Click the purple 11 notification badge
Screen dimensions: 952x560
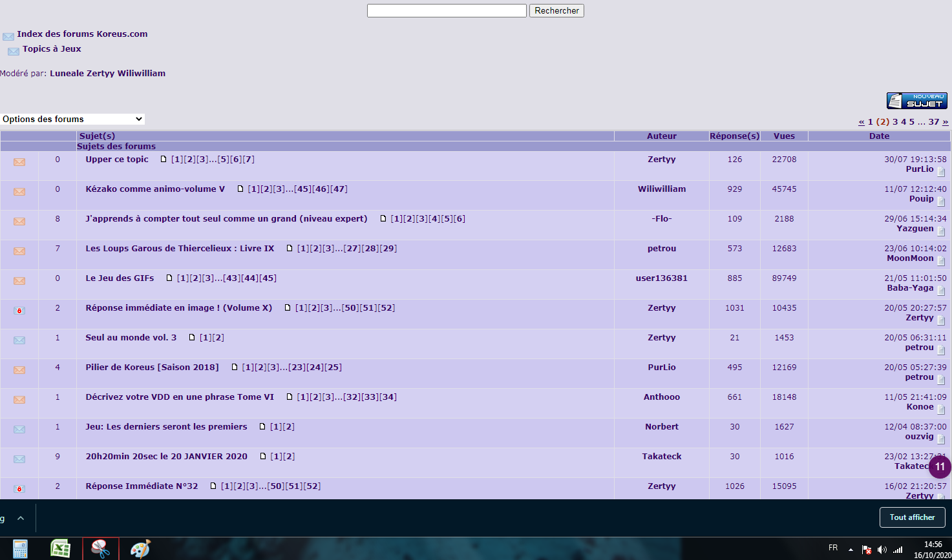point(940,466)
